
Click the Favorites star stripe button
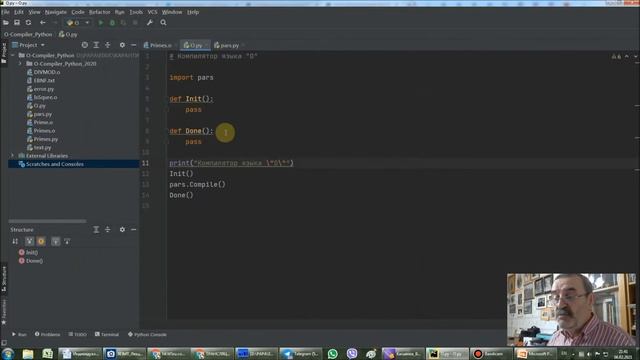(x=4, y=312)
